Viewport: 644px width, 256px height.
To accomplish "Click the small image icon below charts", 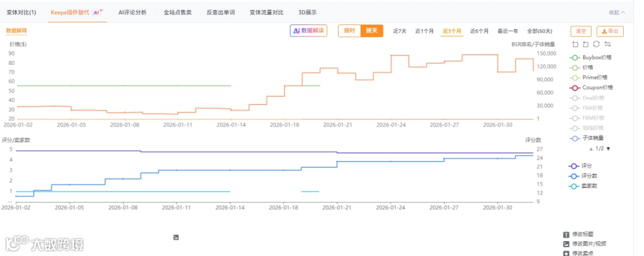I will coord(176,237).
